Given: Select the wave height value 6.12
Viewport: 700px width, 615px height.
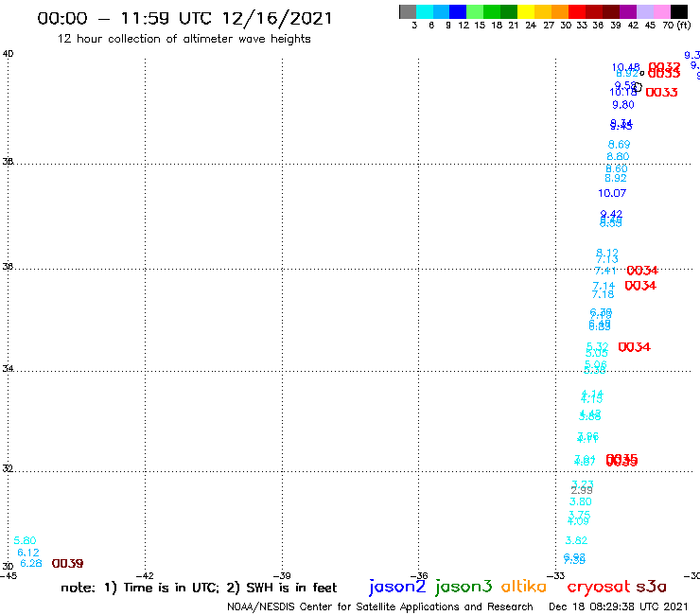Looking at the screenshot, I should click(x=28, y=553).
